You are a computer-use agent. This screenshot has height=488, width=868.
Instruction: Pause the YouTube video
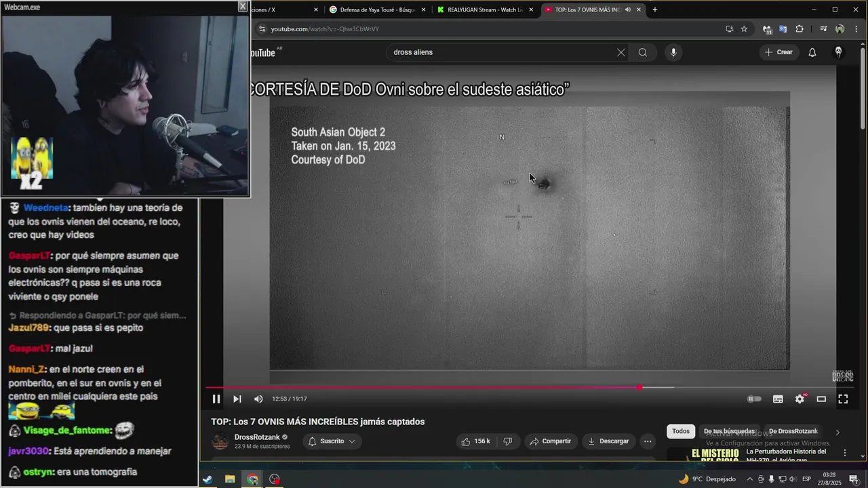[x=216, y=399]
